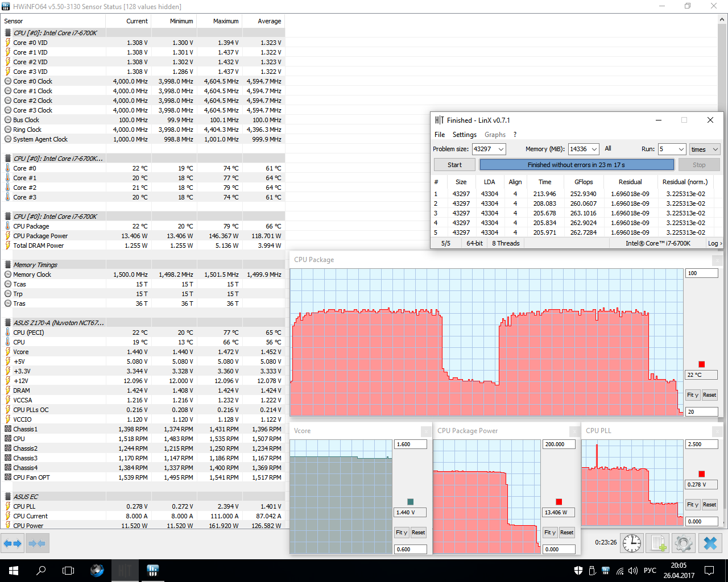The width and height of the screenshot is (728, 582).
Task: Open Windows Defender shield tray icon
Action: coord(578,571)
